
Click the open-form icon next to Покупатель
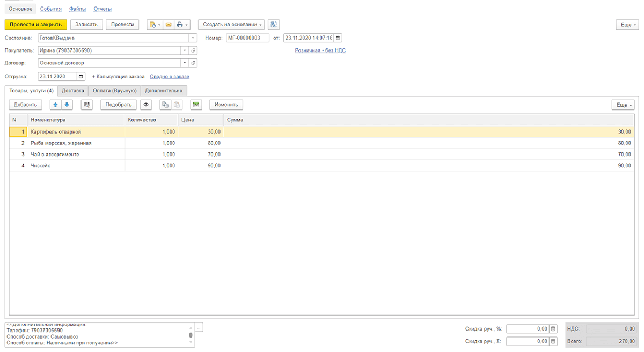(193, 50)
